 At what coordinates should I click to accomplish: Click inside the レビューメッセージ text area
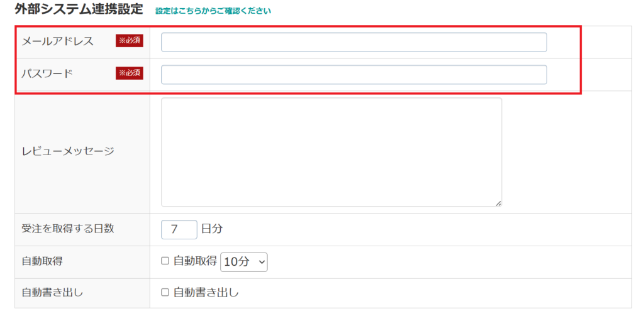pos(331,151)
